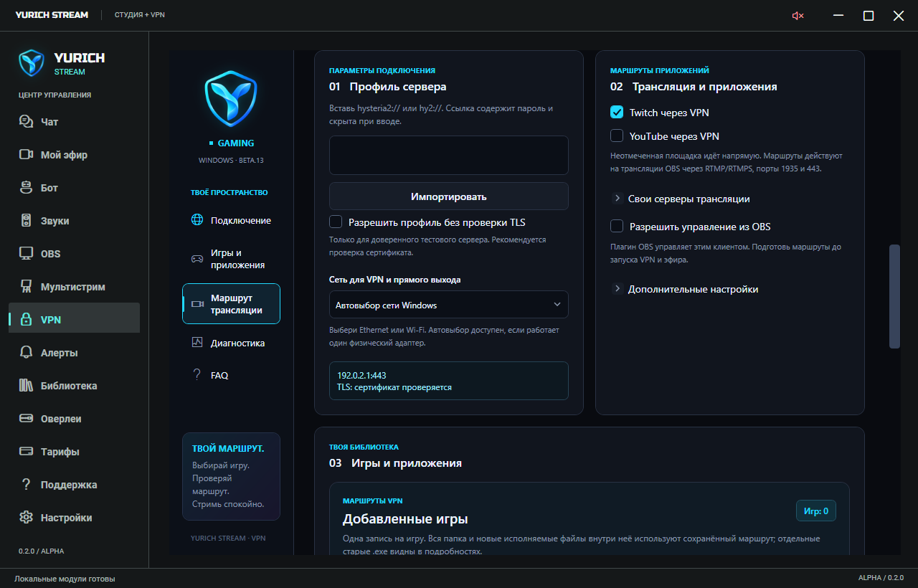This screenshot has width=918, height=588.
Task: Click the Настройки gear icon
Action: click(x=27, y=518)
